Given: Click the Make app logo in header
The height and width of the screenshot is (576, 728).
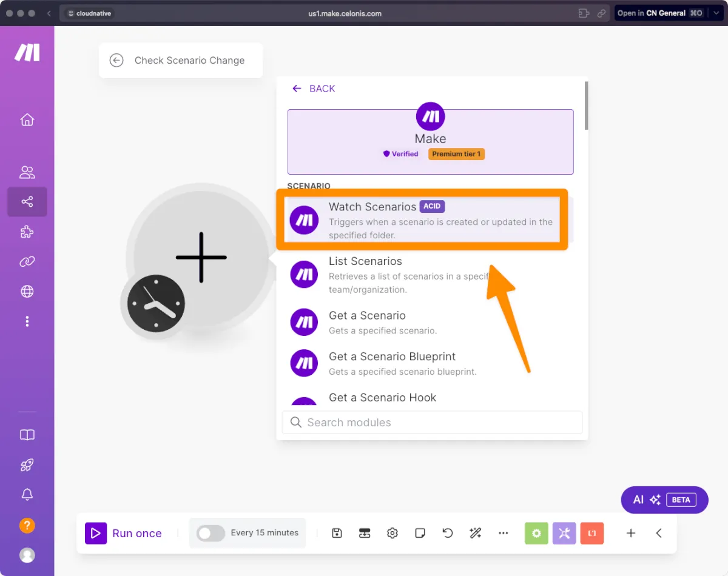Looking at the screenshot, I should 430,117.
